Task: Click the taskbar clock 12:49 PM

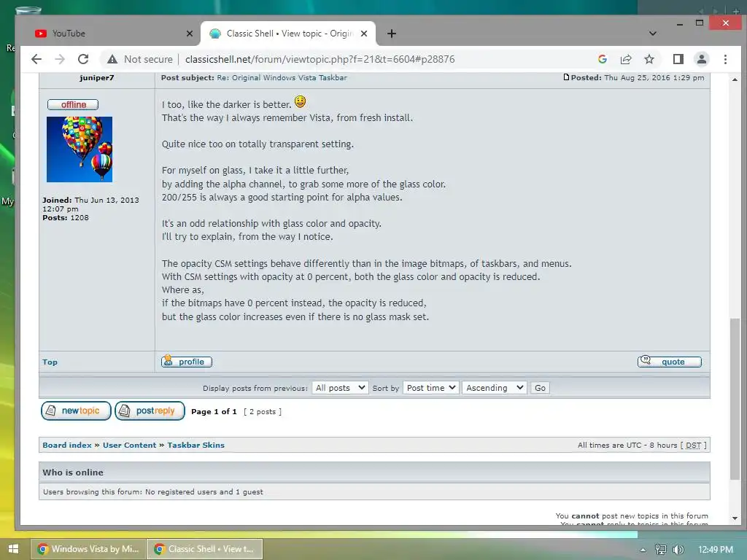Action: (716, 550)
